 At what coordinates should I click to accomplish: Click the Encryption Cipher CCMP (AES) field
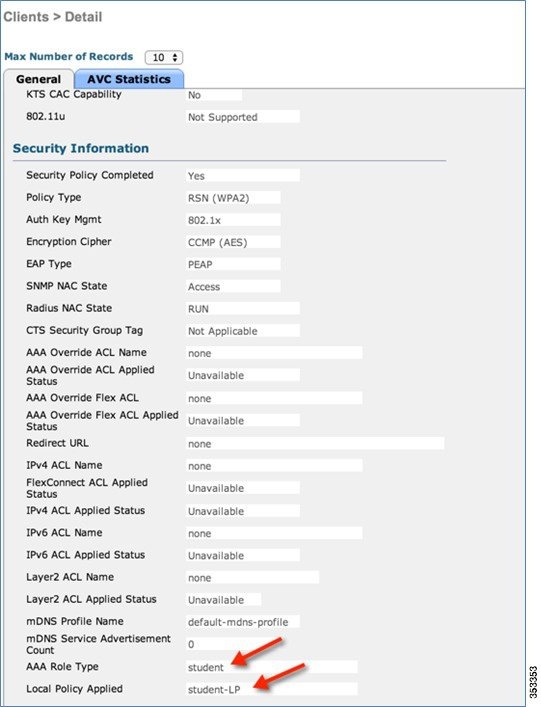233,242
